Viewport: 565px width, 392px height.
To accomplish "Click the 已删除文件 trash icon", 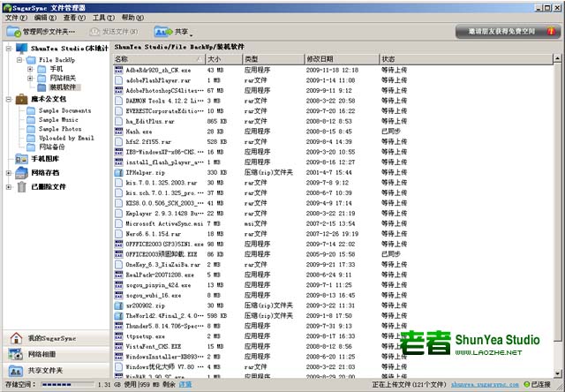I will point(21,186).
